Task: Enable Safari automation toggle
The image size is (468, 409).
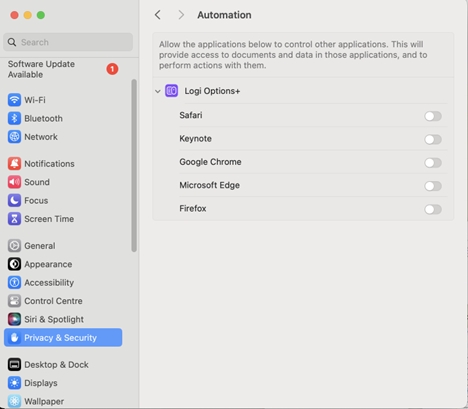Action: point(433,116)
